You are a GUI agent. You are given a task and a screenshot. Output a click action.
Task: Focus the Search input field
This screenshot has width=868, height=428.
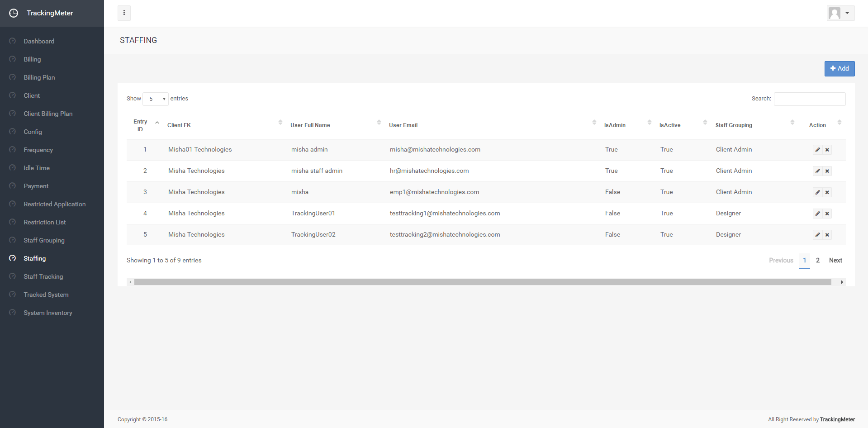pos(809,99)
